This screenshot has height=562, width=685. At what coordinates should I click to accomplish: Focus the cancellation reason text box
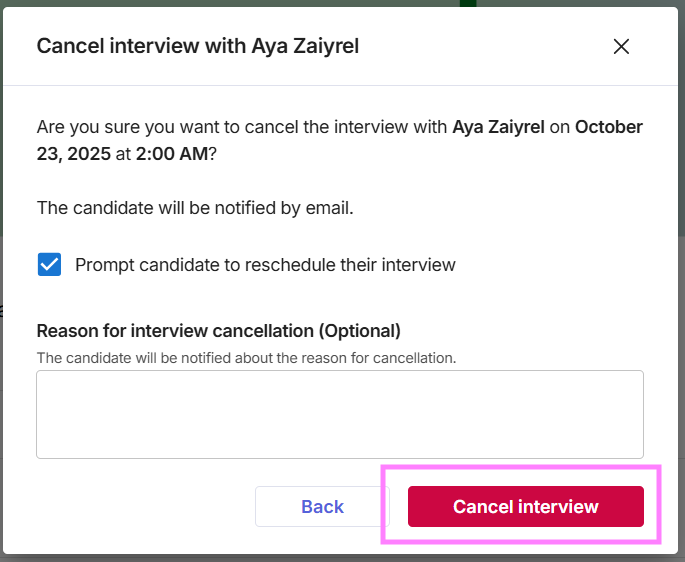click(x=339, y=414)
